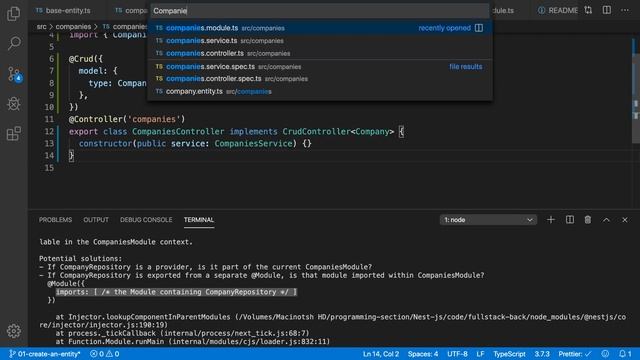Open companies.module.ts from quick open list

tap(320, 28)
